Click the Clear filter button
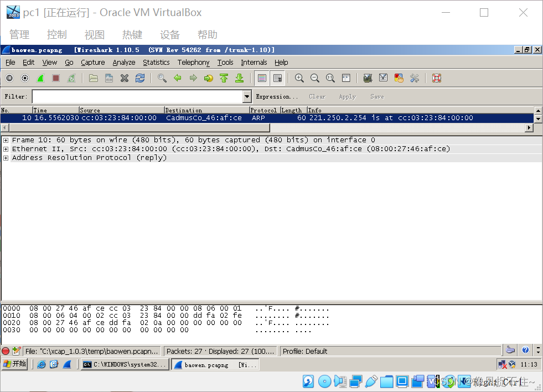The width and height of the screenshot is (543, 392). coord(317,96)
